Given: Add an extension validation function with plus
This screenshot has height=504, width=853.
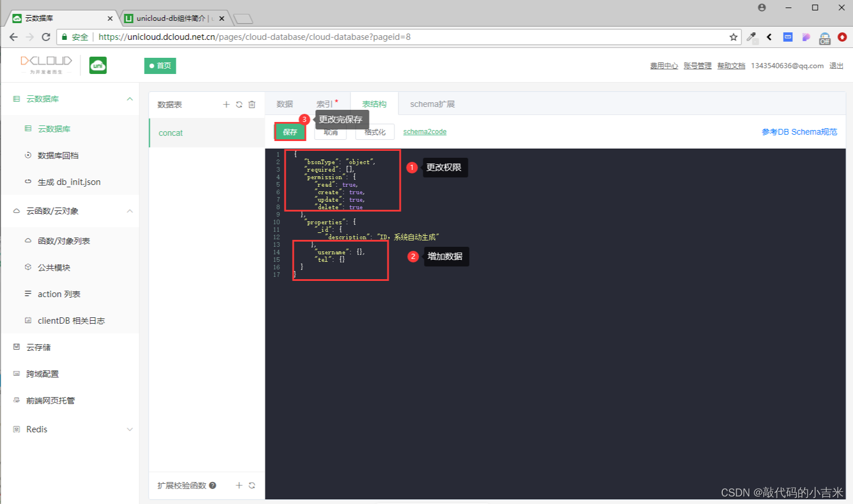Looking at the screenshot, I should [x=239, y=486].
